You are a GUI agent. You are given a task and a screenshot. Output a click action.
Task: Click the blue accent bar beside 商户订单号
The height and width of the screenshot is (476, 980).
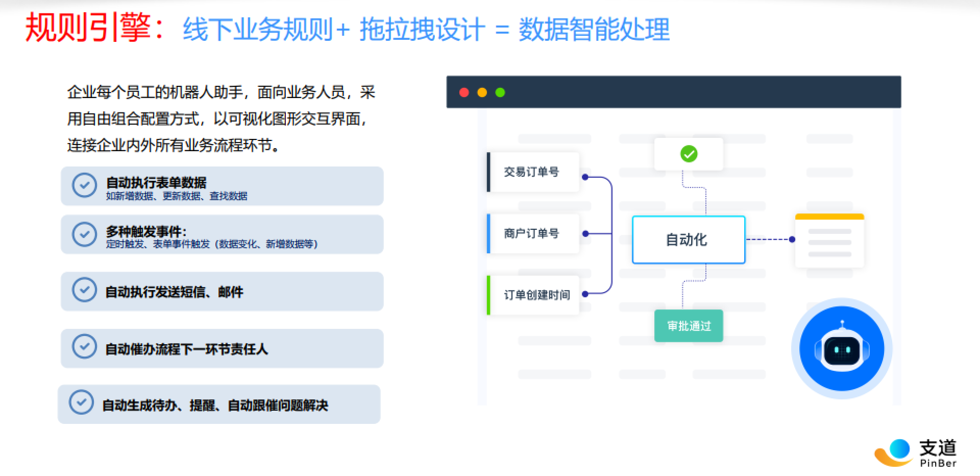pyautogui.click(x=488, y=233)
